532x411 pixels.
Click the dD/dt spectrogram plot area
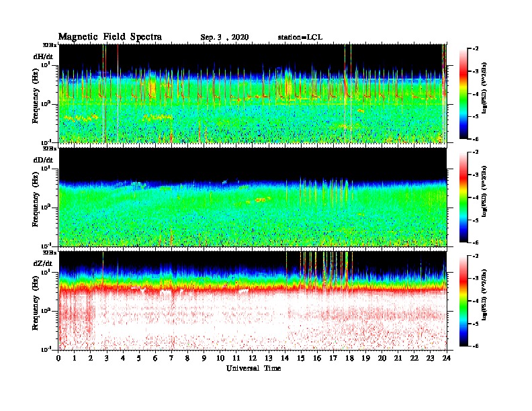point(253,197)
